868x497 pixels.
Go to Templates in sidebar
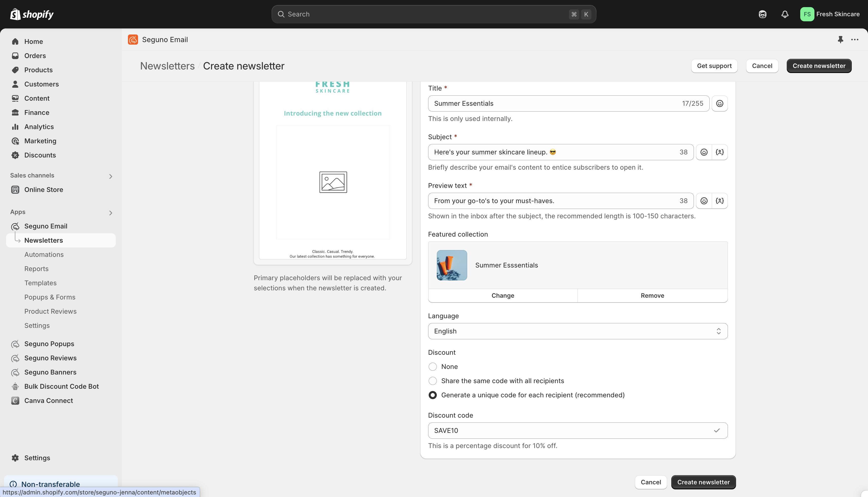(40, 283)
